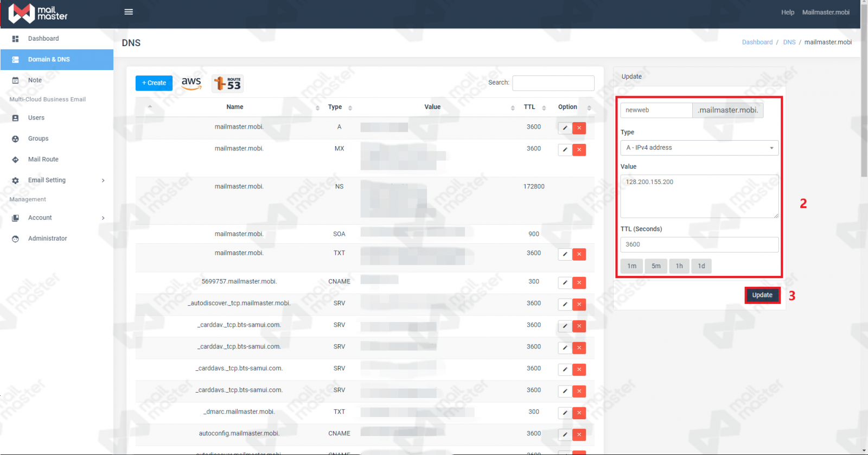Set TTL with 1d preset button
Screen dimensions: 868x455
(x=701, y=266)
